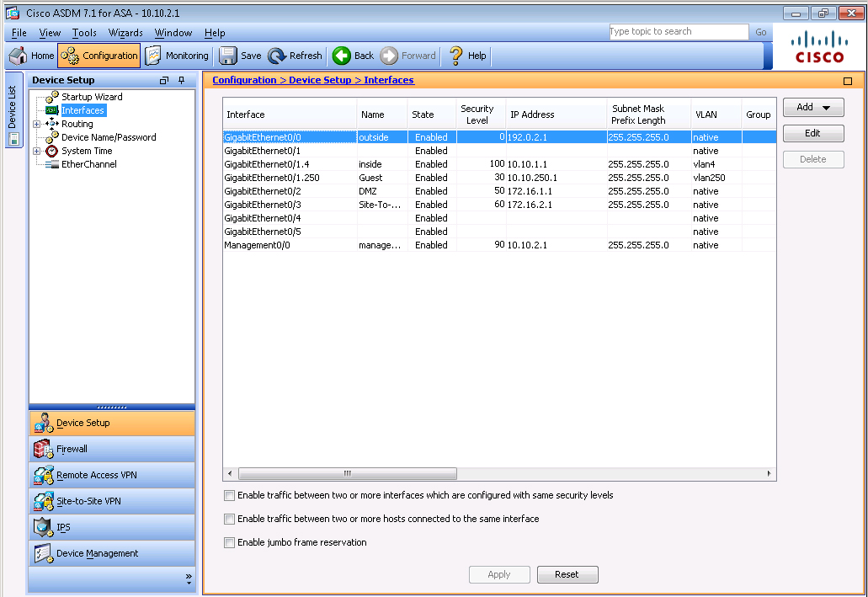Click the Edit button

pyautogui.click(x=812, y=133)
